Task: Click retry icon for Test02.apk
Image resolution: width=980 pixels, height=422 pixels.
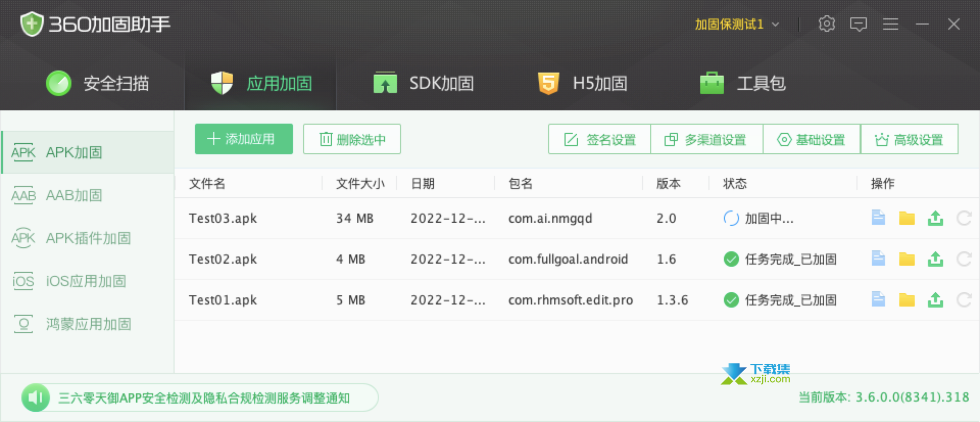Action: tap(964, 259)
